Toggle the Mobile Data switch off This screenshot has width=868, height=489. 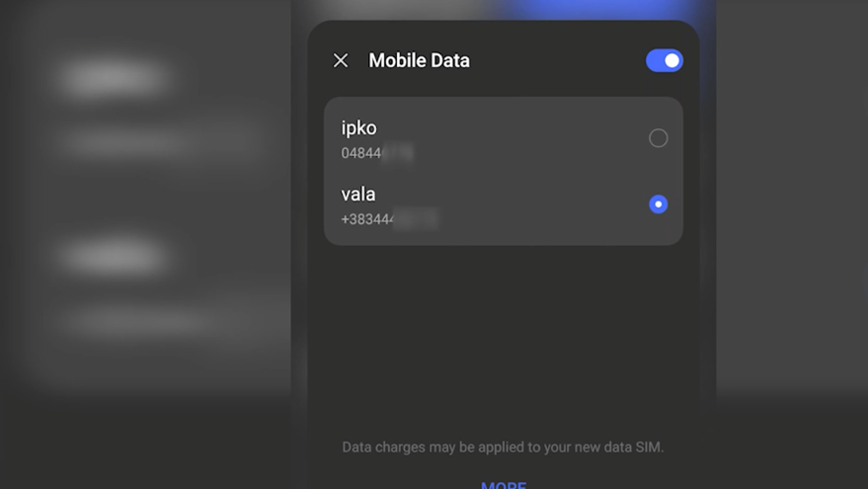click(664, 60)
